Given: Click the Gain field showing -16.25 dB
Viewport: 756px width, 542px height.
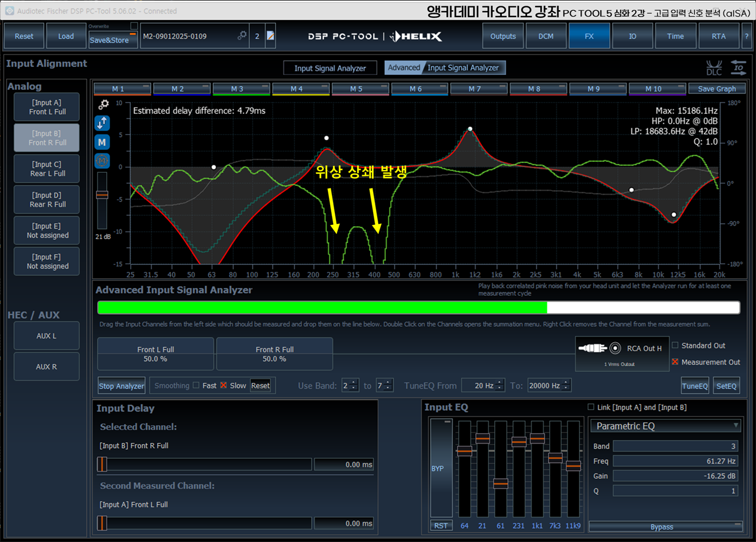Looking at the screenshot, I should point(675,476).
